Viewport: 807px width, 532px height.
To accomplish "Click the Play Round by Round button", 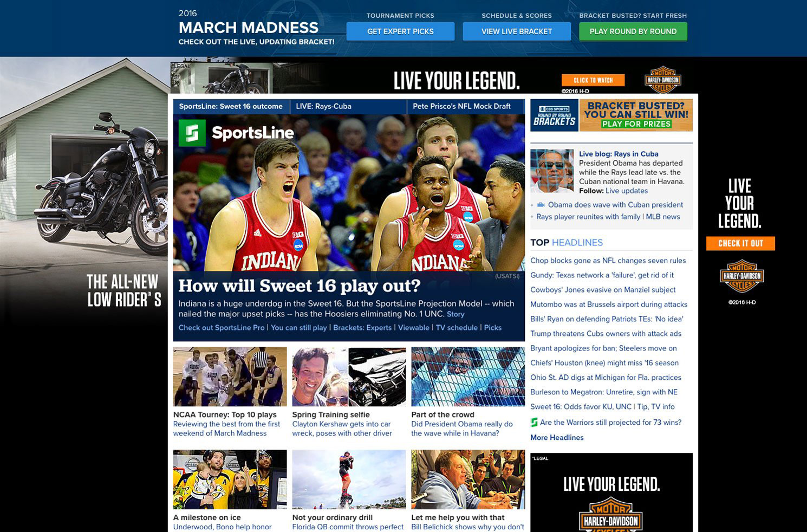I will click(633, 31).
